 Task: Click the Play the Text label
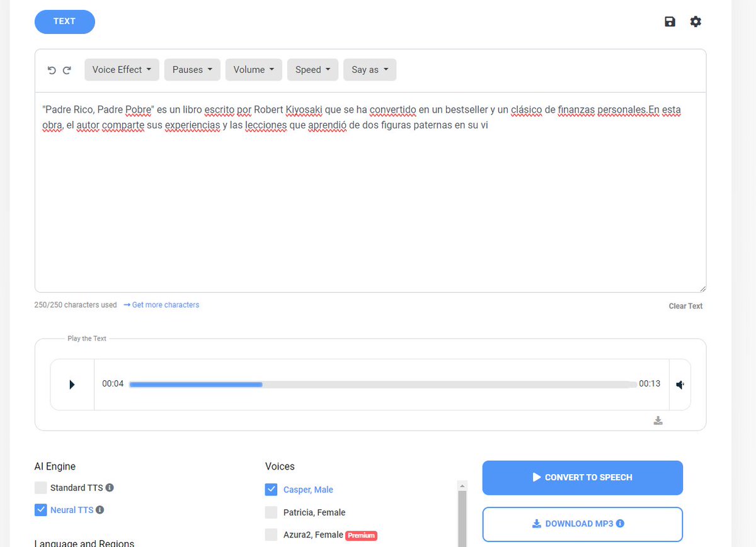click(x=87, y=339)
